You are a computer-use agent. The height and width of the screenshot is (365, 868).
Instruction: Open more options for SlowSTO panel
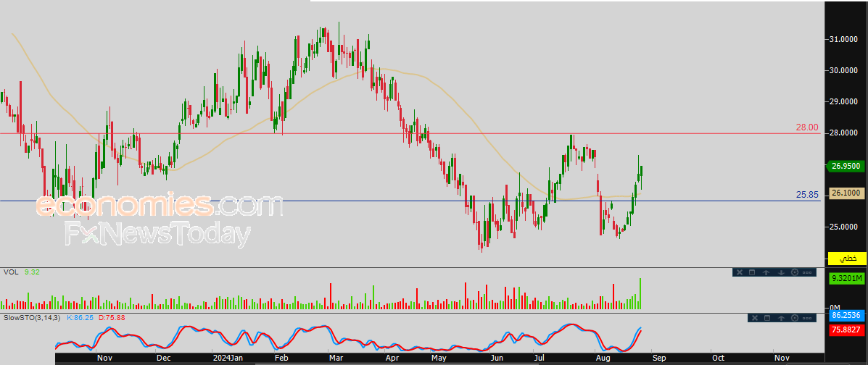[807, 318]
